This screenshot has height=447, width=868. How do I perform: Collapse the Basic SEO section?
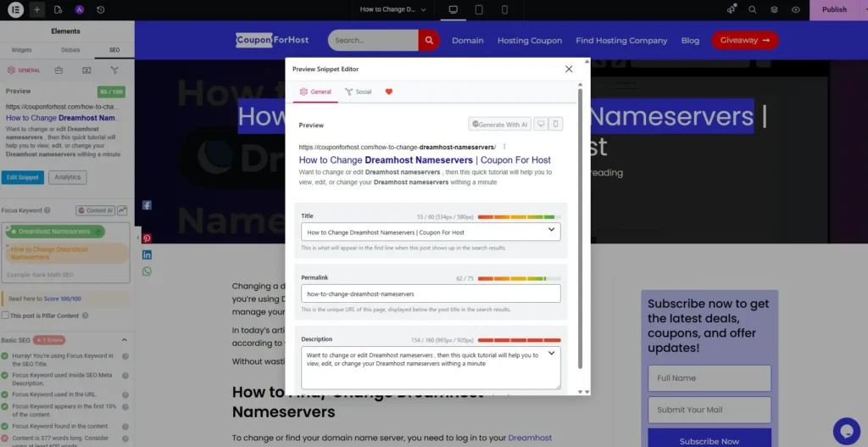(x=125, y=340)
